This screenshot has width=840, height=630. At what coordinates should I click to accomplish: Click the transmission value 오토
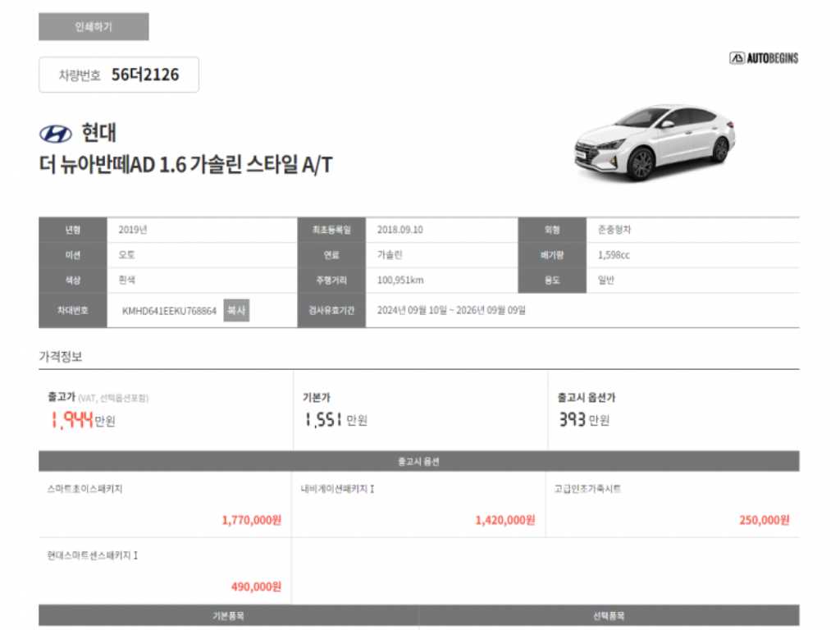pyautogui.click(x=127, y=255)
